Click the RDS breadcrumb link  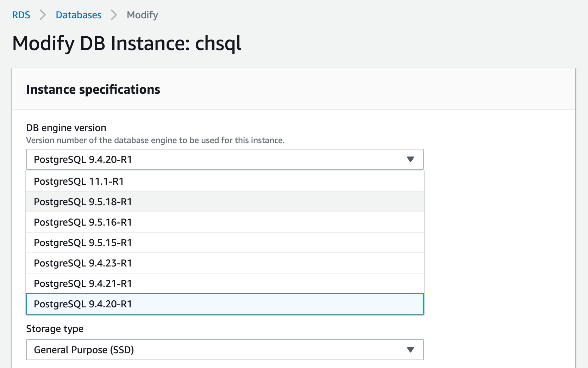21,15
